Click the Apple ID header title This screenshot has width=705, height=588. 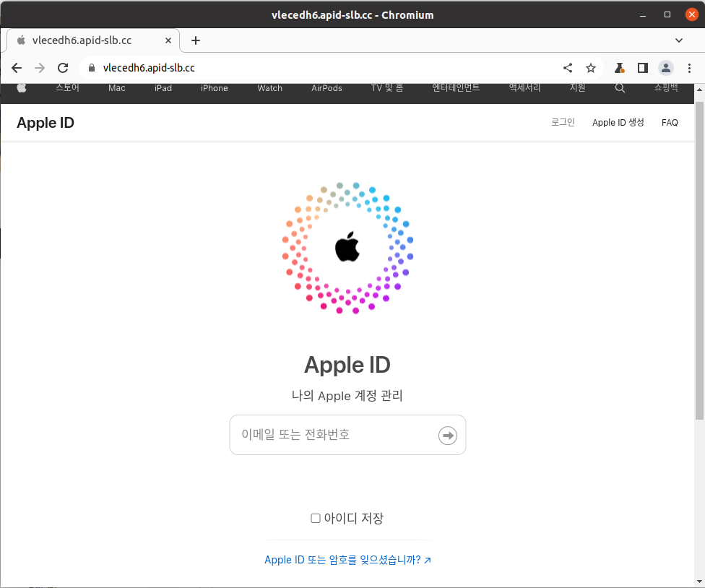[46, 123]
